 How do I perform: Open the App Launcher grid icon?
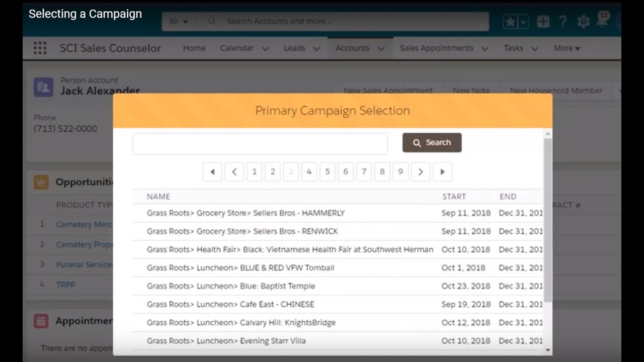pyautogui.click(x=40, y=48)
